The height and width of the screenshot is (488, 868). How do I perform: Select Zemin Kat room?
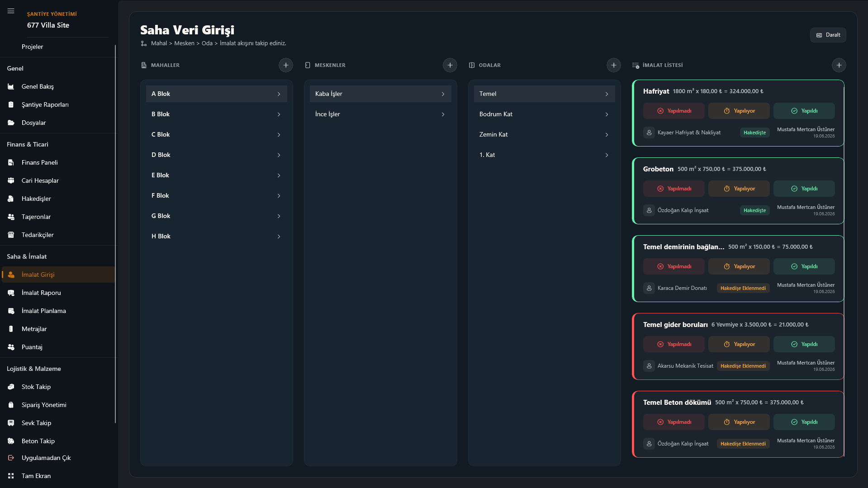pos(545,134)
